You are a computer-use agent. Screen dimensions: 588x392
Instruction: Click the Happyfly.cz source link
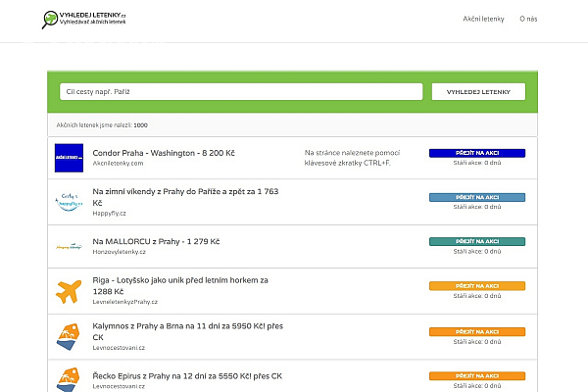click(x=109, y=213)
